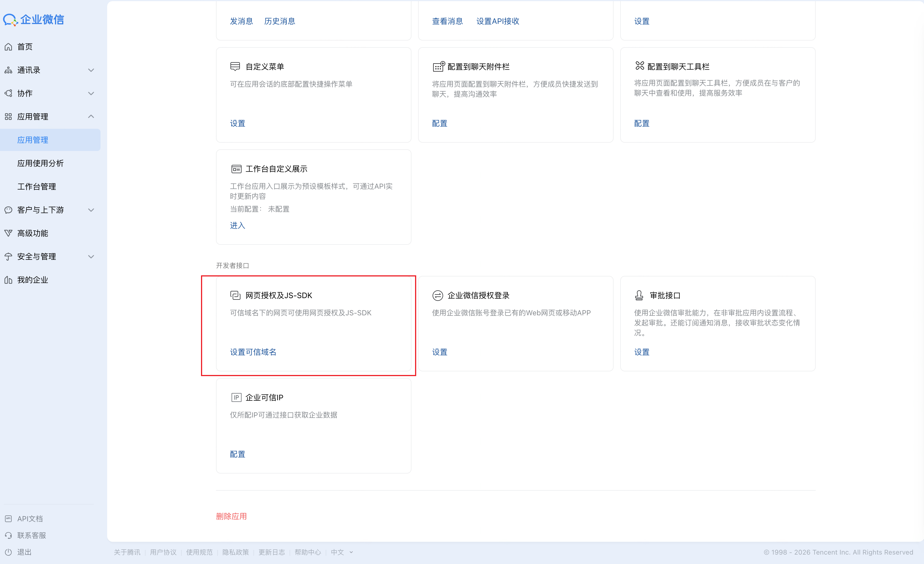Click the 联系客服 headset icon
The height and width of the screenshot is (564, 924).
tap(8, 535)
